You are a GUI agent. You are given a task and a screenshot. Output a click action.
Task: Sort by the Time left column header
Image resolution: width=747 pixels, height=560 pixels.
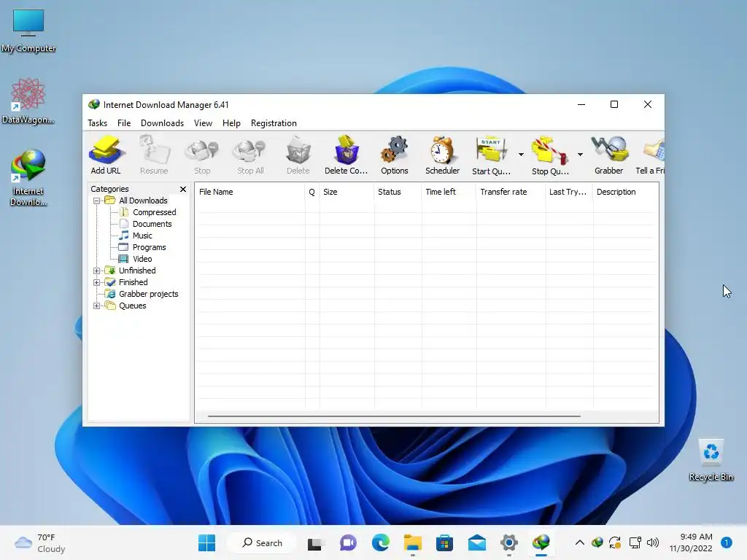449,192
